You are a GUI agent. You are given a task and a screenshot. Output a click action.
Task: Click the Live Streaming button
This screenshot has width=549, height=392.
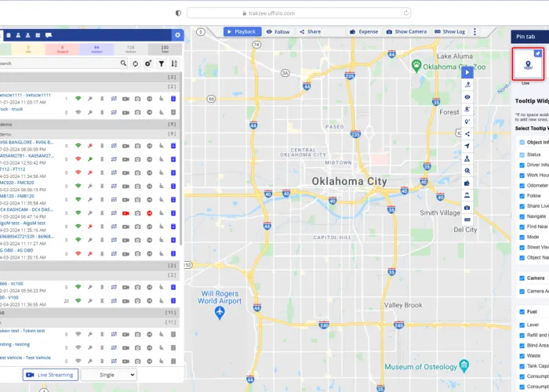(51, 375)
